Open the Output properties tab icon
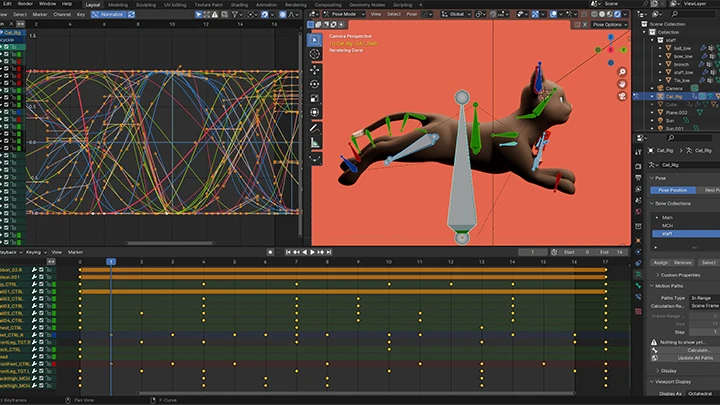720x405 pixels. point(638,177)
